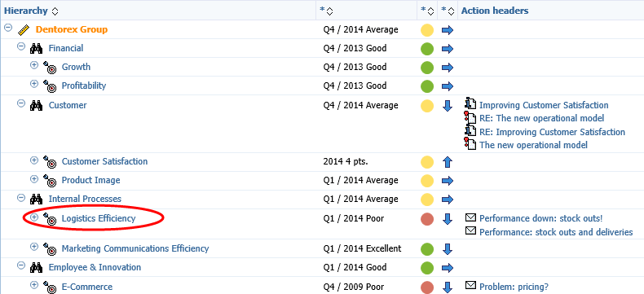The height and width of the screenshot is (294, 644).
Task: Click document icon beside The new operational model
Action: (470, 144)
